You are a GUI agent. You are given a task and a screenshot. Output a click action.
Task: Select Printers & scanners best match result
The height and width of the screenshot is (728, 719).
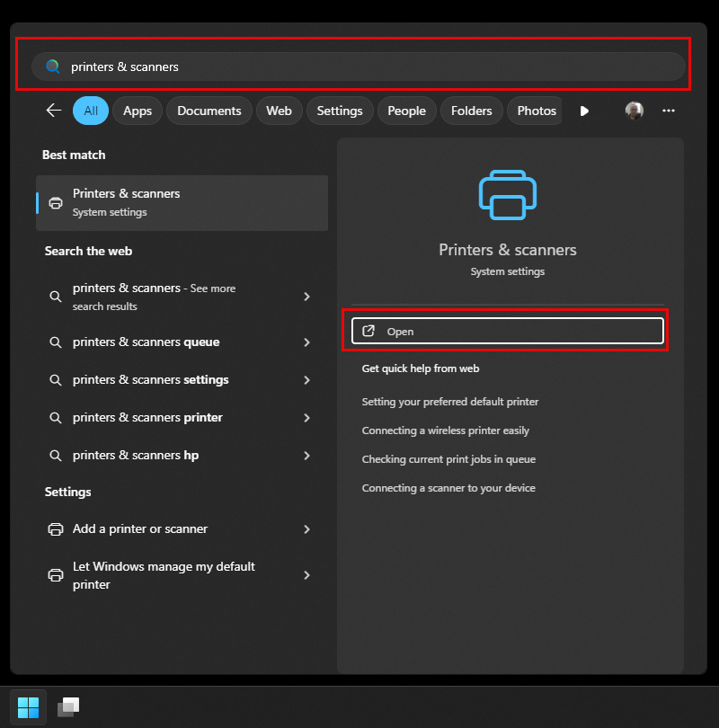pyautogui.click(x=182, y=202)
